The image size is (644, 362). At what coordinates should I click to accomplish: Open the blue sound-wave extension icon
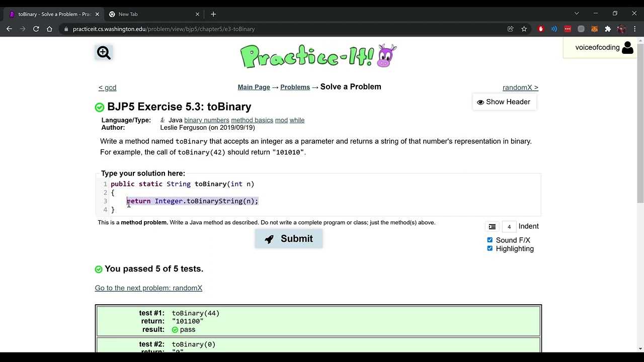[554, 29]
